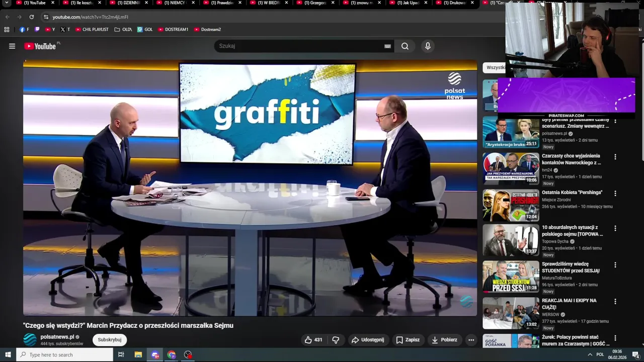This screenshot has width=644, height=362.
Task: Click the search magnifier button
Action: click(x=405, y=46)
